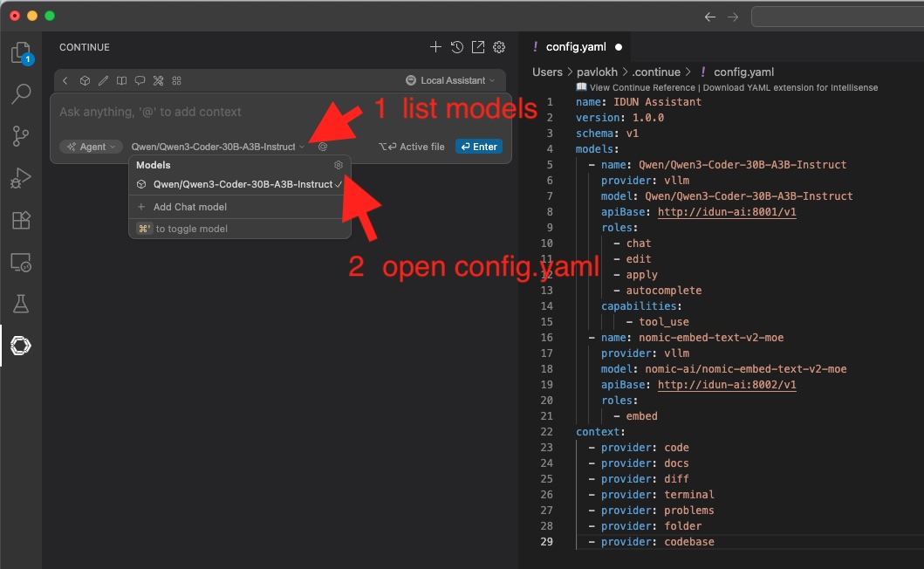Click the '- tool_use' entry

[658, 322]
